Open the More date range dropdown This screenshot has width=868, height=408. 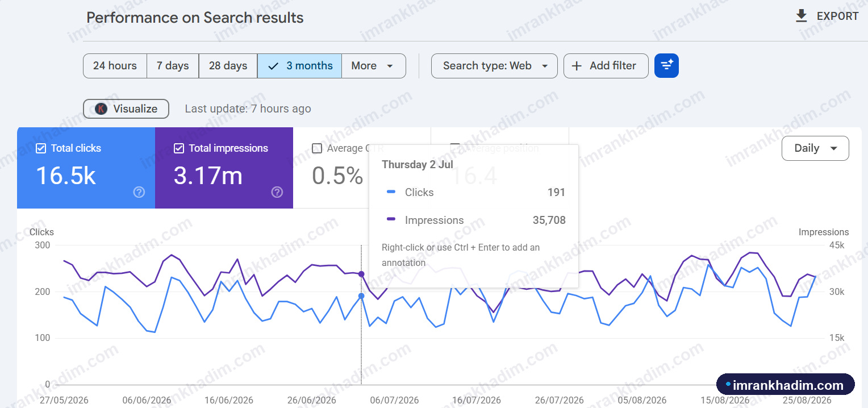pyautogui.click(x=374, y=66)
